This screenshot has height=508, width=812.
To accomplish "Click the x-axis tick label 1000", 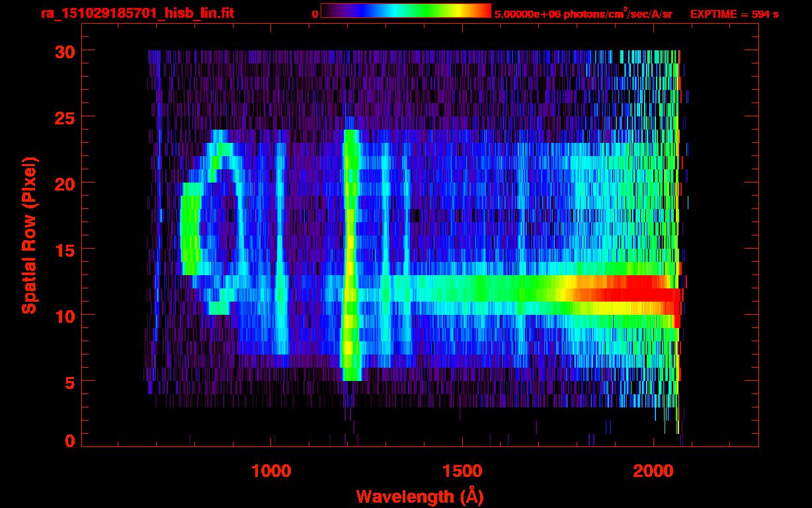I will [271, 471].
